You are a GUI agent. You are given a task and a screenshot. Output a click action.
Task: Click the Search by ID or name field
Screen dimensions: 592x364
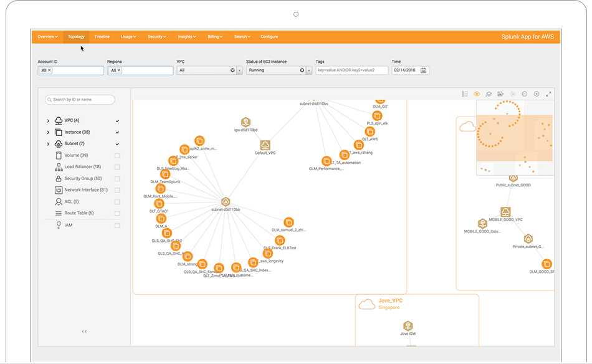click(x=80, y=100)
